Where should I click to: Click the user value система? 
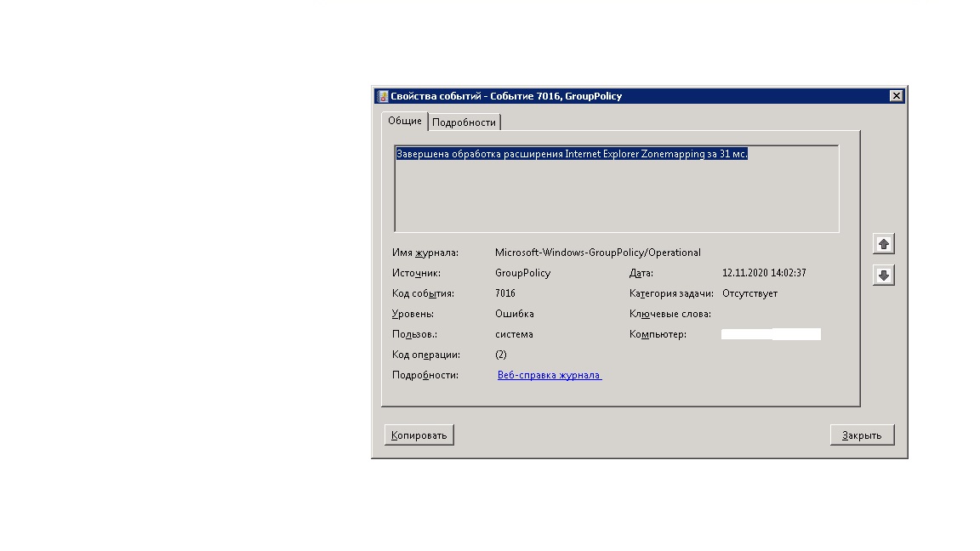[514, 334]
